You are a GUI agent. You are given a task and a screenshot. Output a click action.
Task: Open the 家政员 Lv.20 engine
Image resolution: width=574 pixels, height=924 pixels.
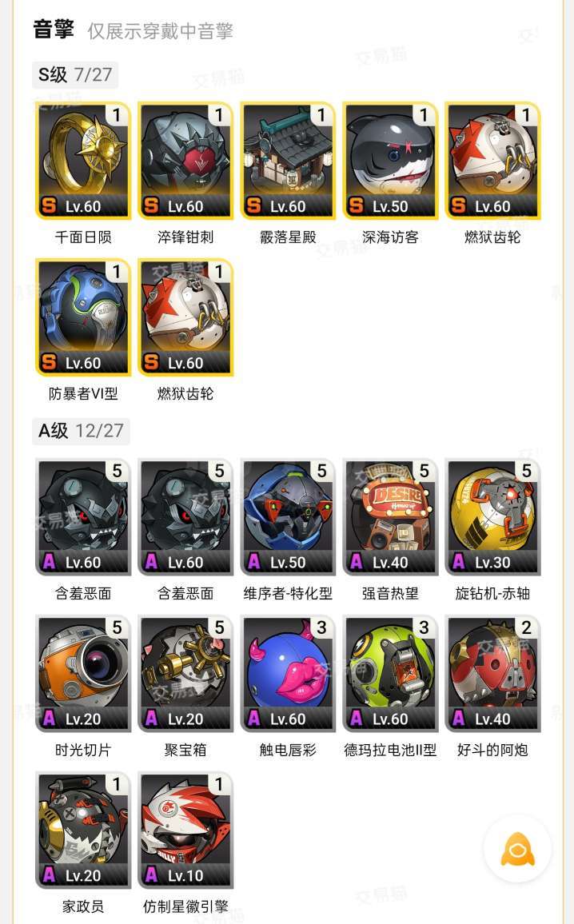(83, 830)
